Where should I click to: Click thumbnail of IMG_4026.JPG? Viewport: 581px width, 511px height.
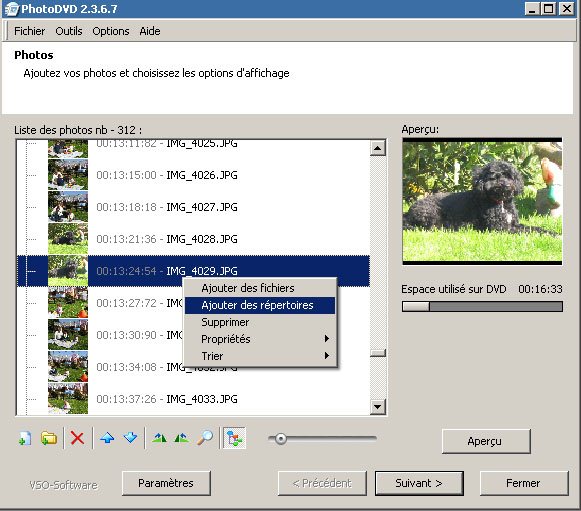click(68, 175)
